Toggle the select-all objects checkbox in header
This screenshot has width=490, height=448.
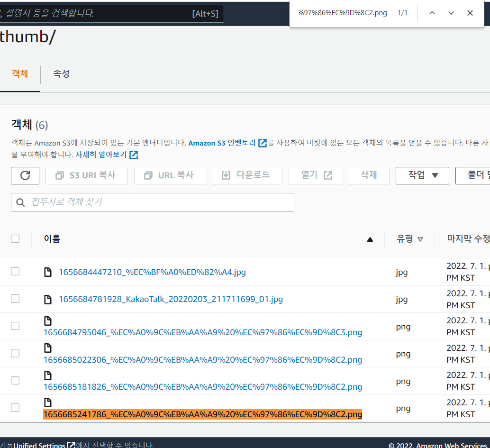(x=15, y=238)
